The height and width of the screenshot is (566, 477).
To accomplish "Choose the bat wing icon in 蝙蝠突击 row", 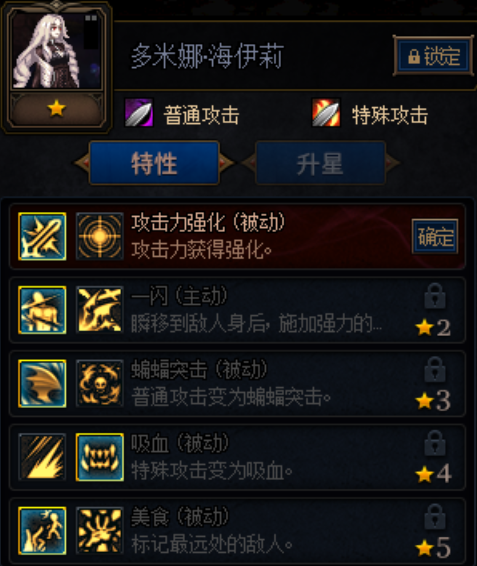I will (42, 383).
